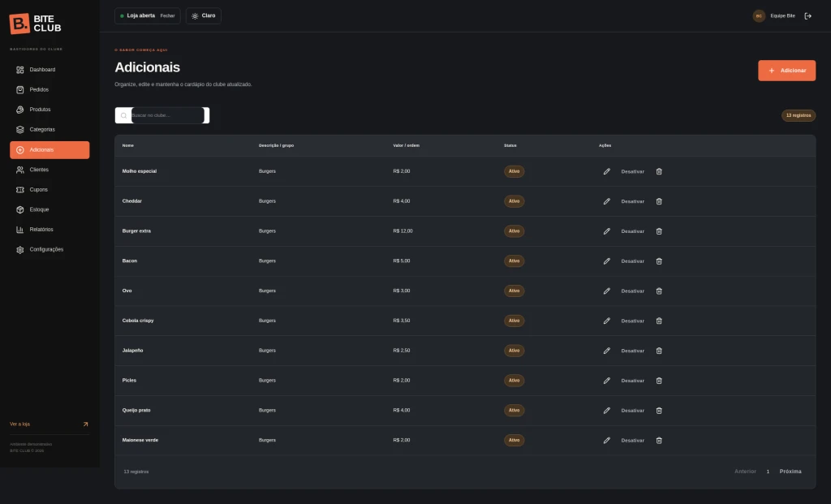
Task: Remove Cebola crispy using trash icon
Action: click(x=659, y=321)
